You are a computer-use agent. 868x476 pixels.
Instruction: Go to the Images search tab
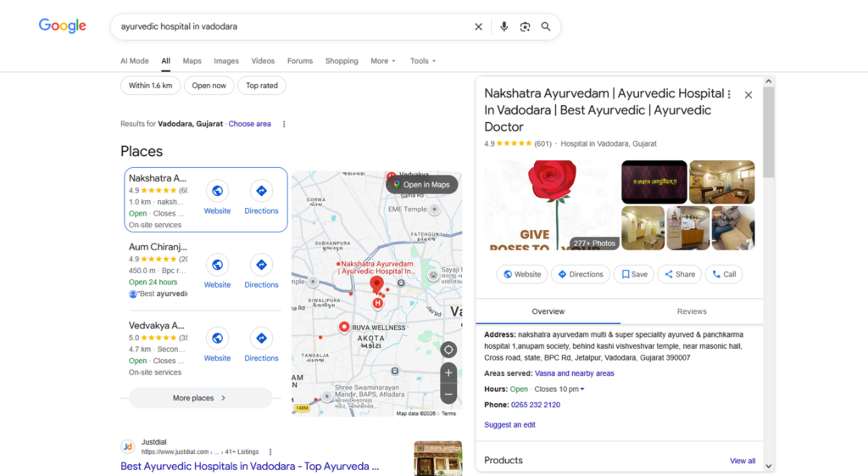(x=226, y=61)
